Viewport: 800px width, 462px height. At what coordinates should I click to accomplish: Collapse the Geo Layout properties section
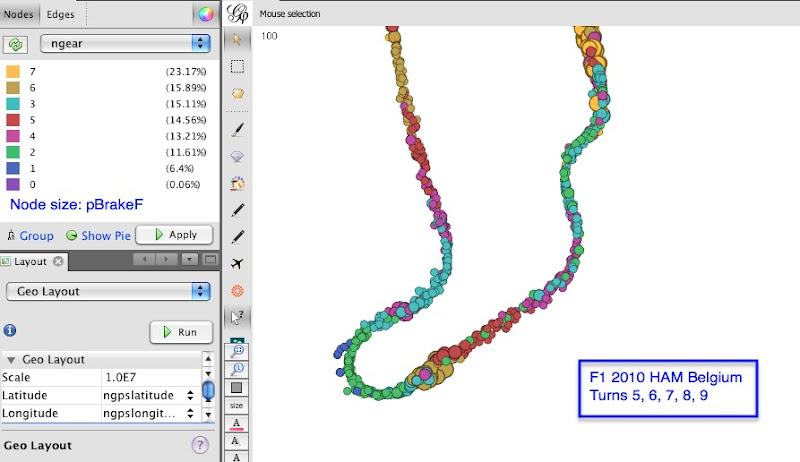click(x=11, y=360)
